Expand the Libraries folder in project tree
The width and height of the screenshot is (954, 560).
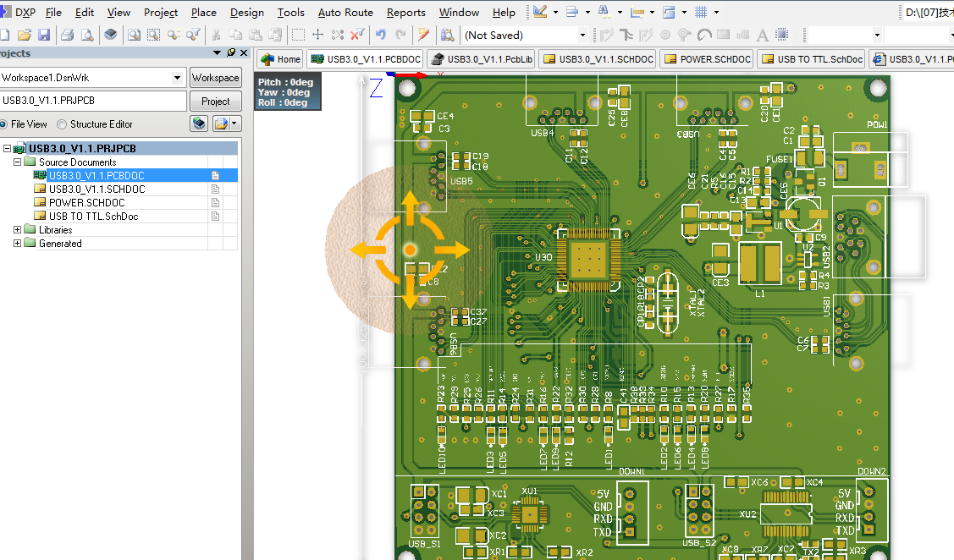[17, 230]
